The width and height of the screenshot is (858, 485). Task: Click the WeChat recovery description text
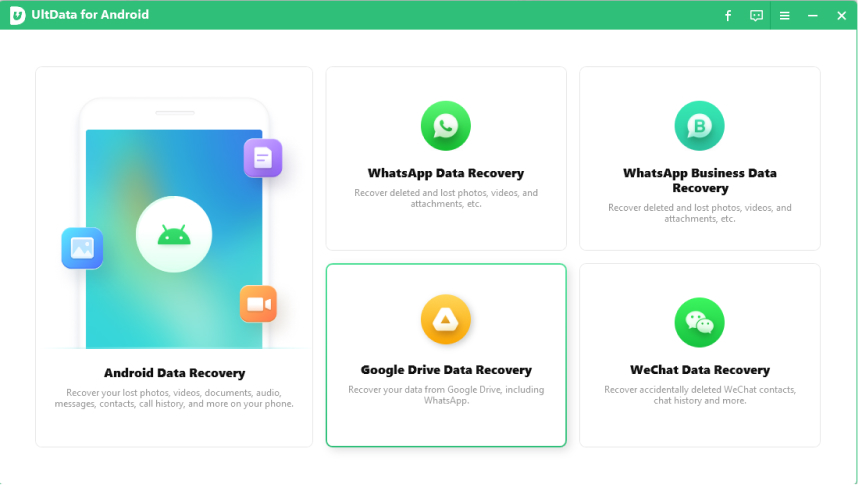699,395
